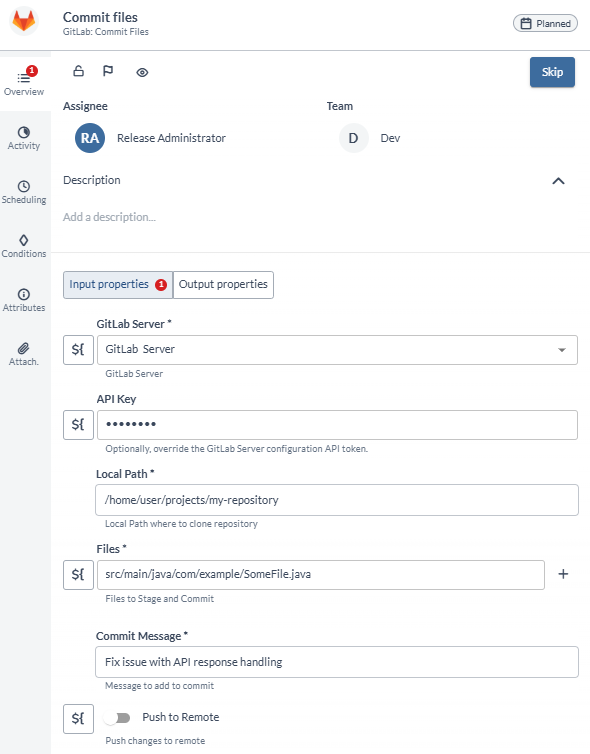Screen dimensions: 590x754
Task: Click the Planned status badge
Action: [545, 23]
